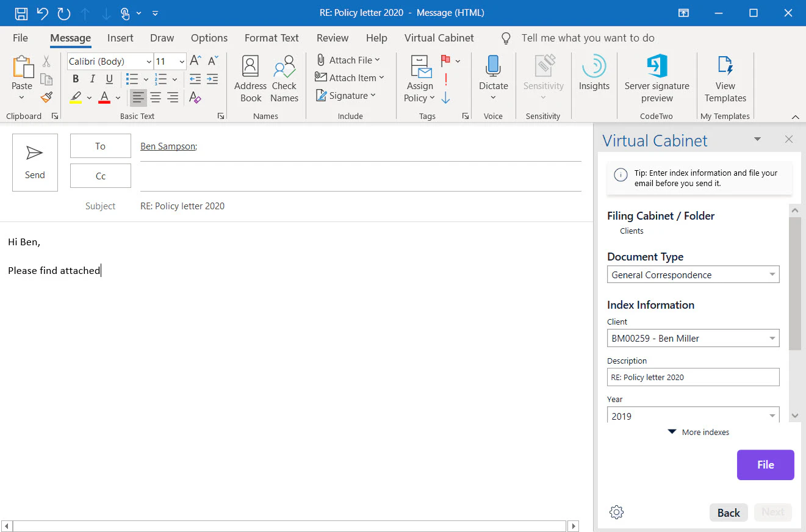This screenshot has height=532, width=806.
Task: Toggle italic formatting
Action: coord(92,79)
